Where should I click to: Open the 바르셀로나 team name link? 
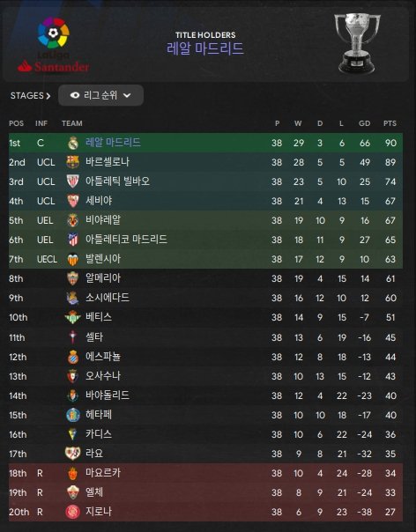tap(108, 162)
